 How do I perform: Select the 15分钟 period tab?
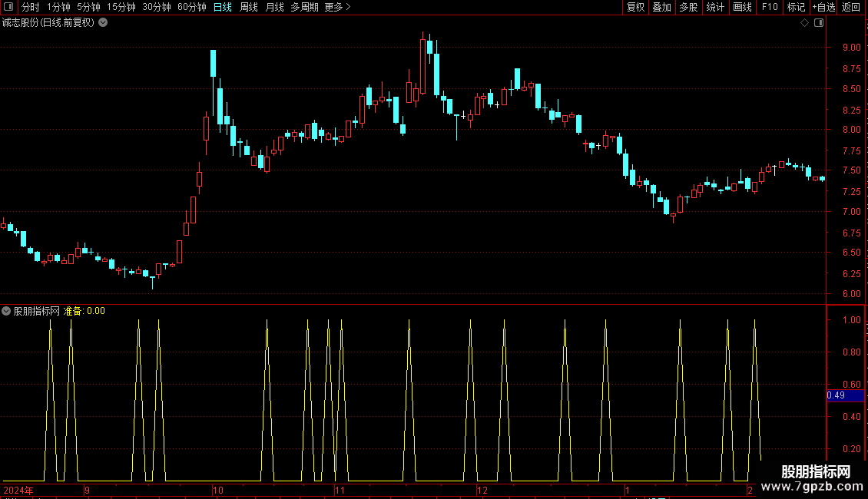(121, 7)
